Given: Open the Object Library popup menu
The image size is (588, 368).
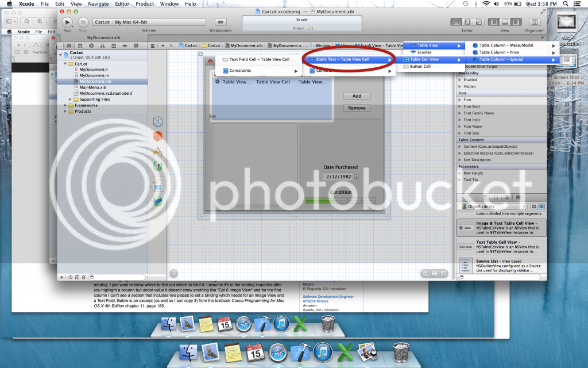Looking at the screenshot, I should [493, 206].
